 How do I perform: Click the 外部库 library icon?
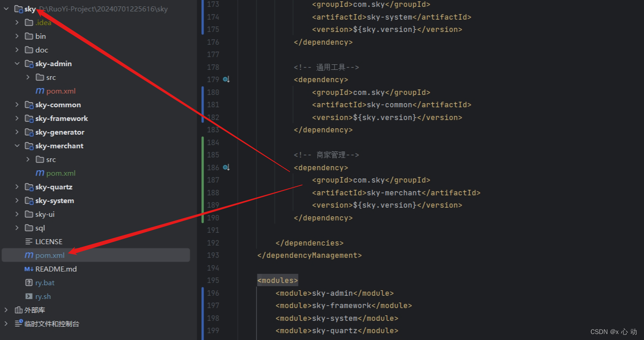point(18,310)
